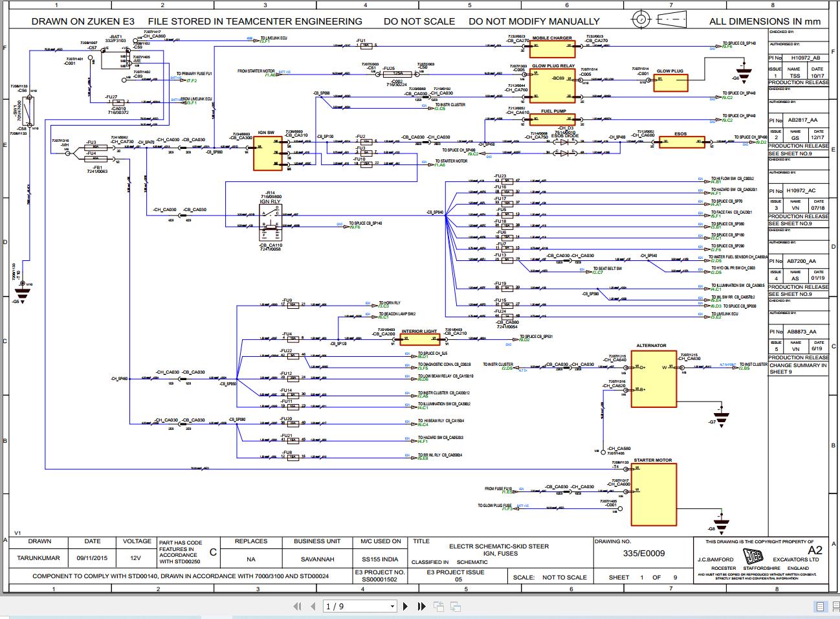Click the STARTER MOTOR block
This screenshot has height=619, width=840.
[x=654, y=495]
